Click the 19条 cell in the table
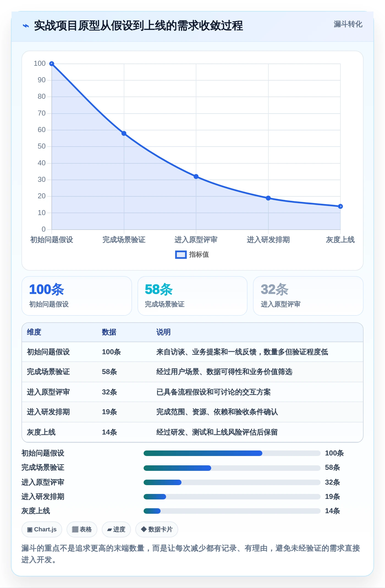 coord(109,412)
